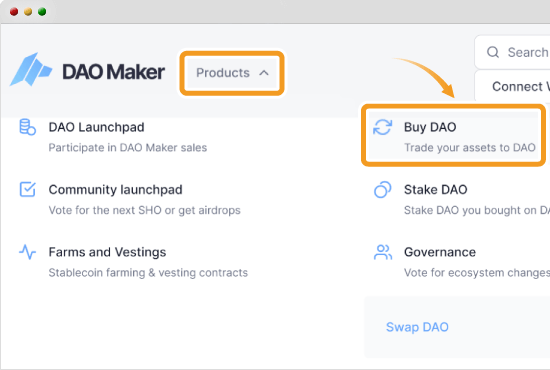Click 'Trade your assets to DAO' text
The image size is (550, 370).
470,148
